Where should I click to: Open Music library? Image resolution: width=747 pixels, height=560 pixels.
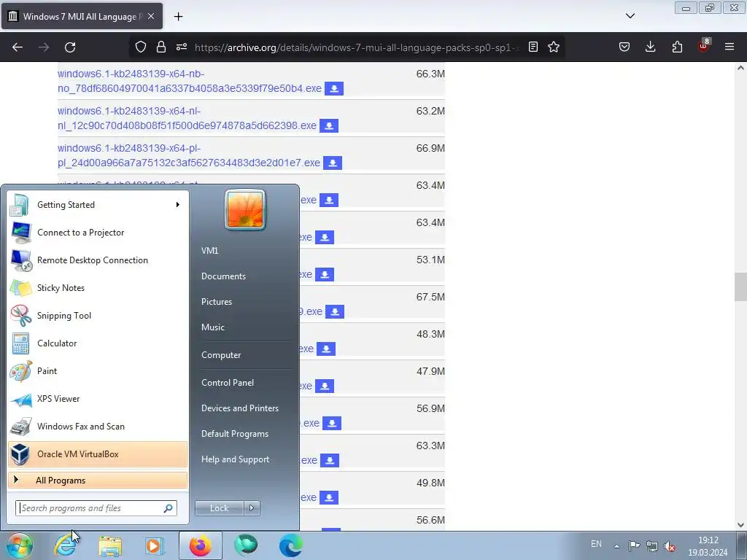tap(212, 327)
